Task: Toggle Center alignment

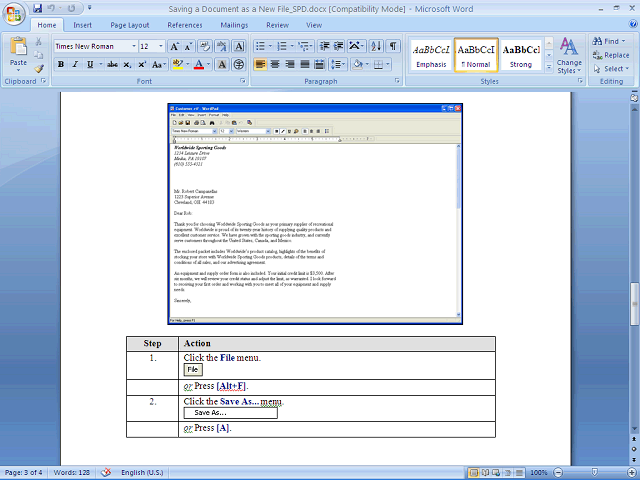Action: pos(275,64)
